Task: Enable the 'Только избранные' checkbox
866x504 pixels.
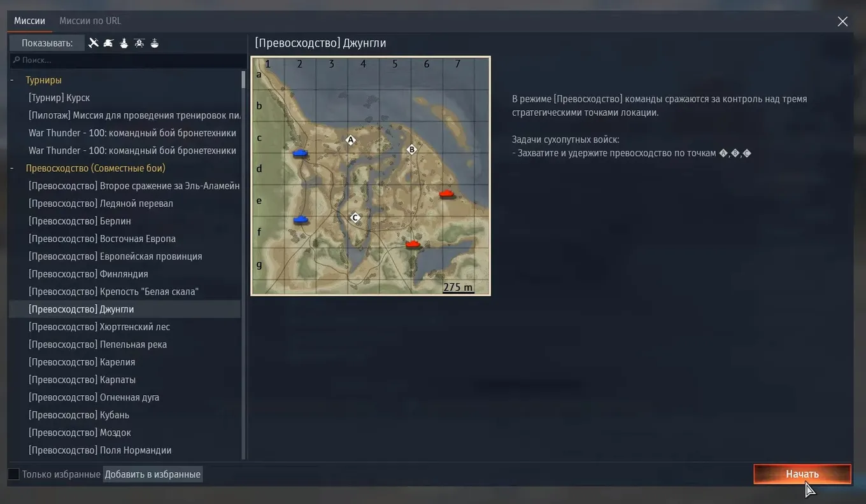Action: pos(13,474)
